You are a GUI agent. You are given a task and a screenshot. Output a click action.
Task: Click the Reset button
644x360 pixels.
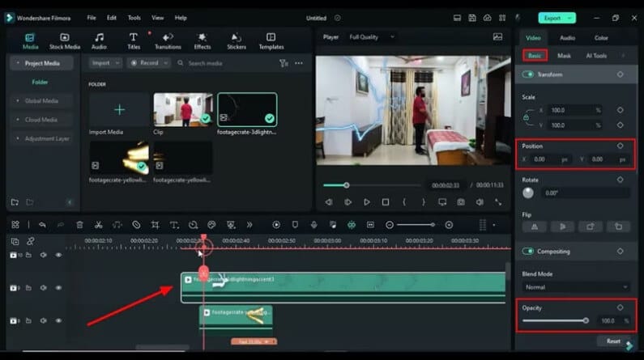pyautogui.click(x=613, y=341)
